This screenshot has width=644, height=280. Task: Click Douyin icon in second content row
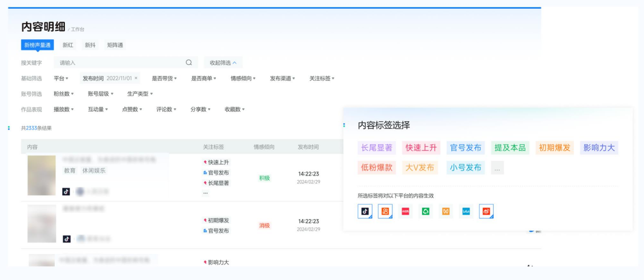pos(66,239)
